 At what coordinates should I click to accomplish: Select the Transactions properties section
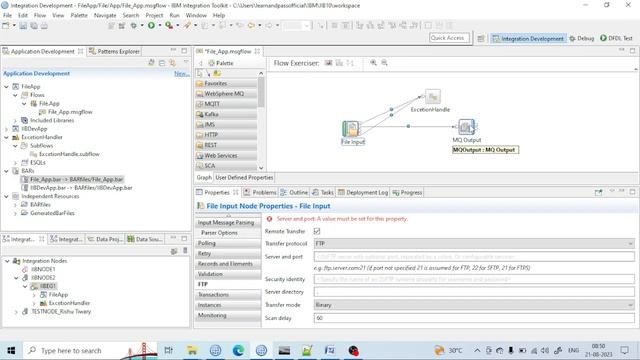point(228,295)
